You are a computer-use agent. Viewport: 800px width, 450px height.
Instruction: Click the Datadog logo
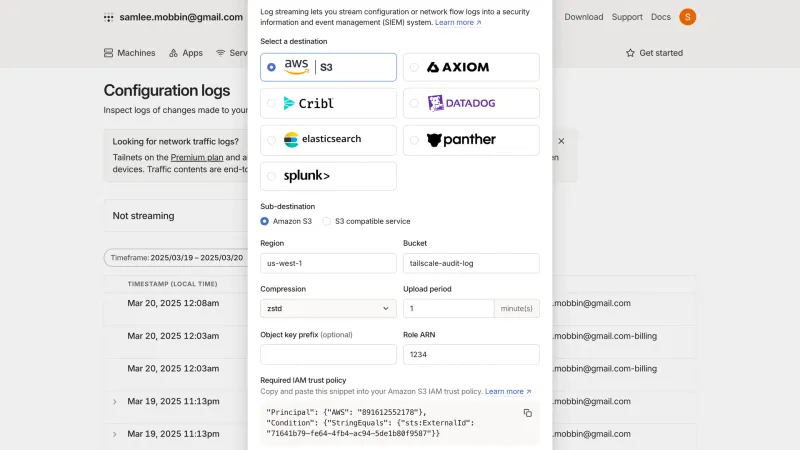click(461, 103)
